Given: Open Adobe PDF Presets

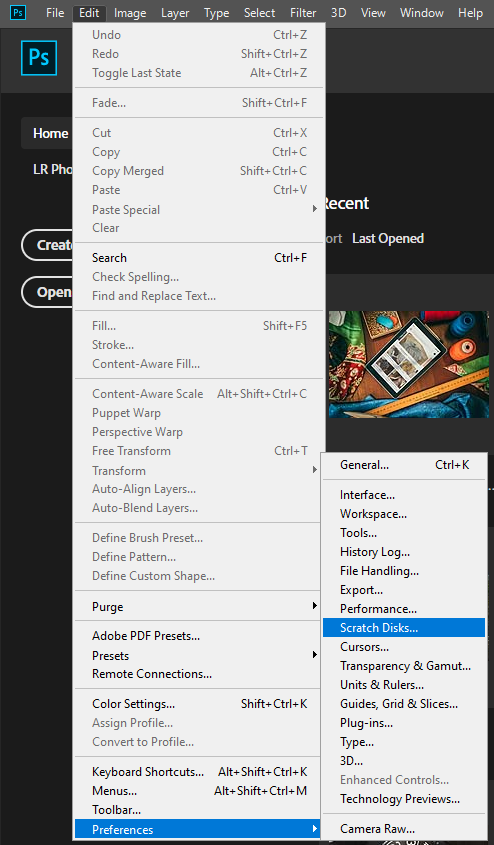Looking at the screenshot, I should (x=199, y=636).
